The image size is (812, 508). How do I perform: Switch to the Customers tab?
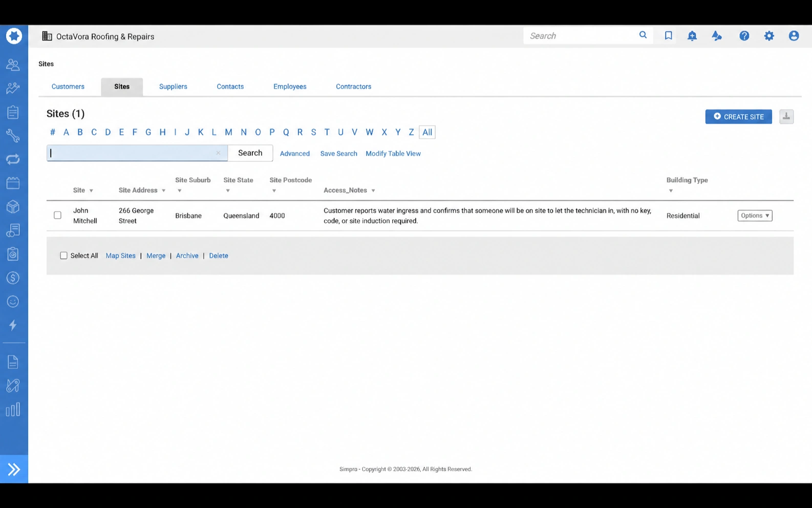click(x=68, y=87)
